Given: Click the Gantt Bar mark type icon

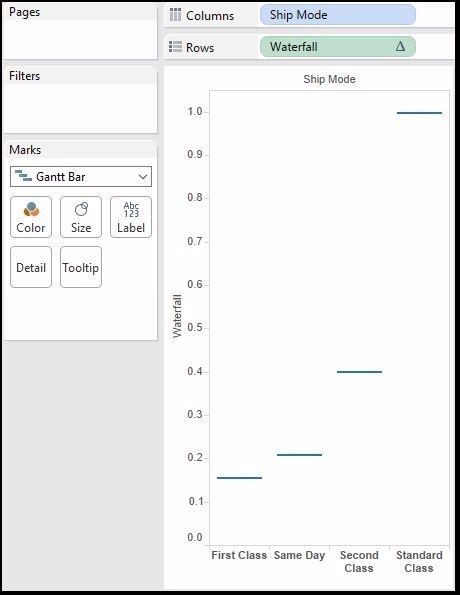Looking at the screenshot, I should pyautogui.click(x=23, y=176).
